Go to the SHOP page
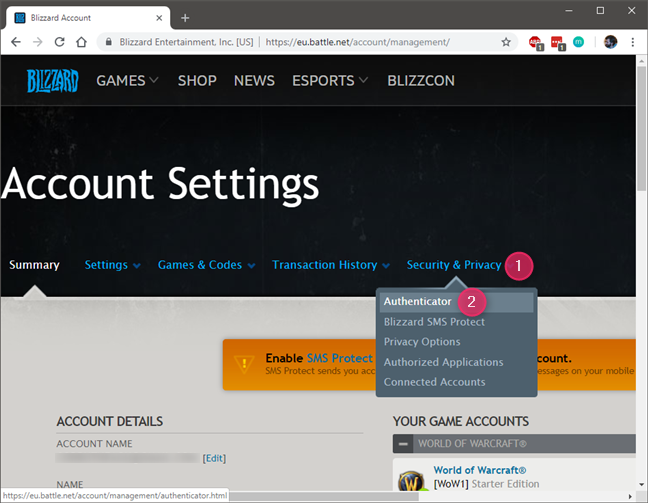The image size is (648, 503). 197,81
